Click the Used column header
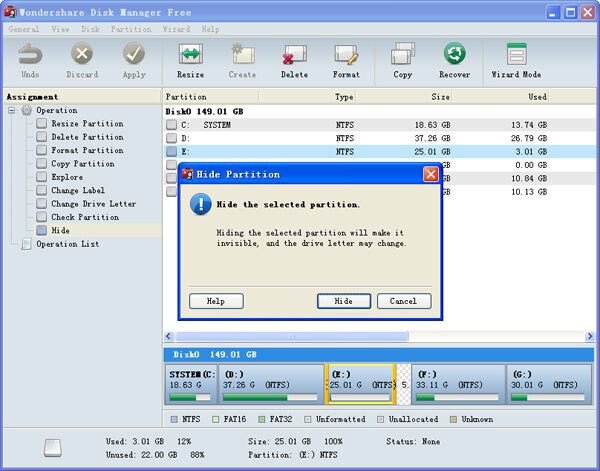600x471 pixels. [501, 97]
